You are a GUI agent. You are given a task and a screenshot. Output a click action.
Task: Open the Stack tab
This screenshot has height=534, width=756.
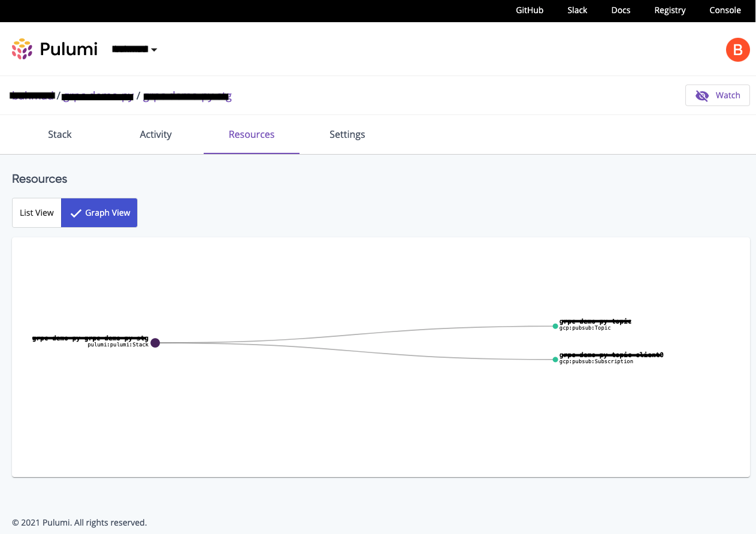coord(60,134)
